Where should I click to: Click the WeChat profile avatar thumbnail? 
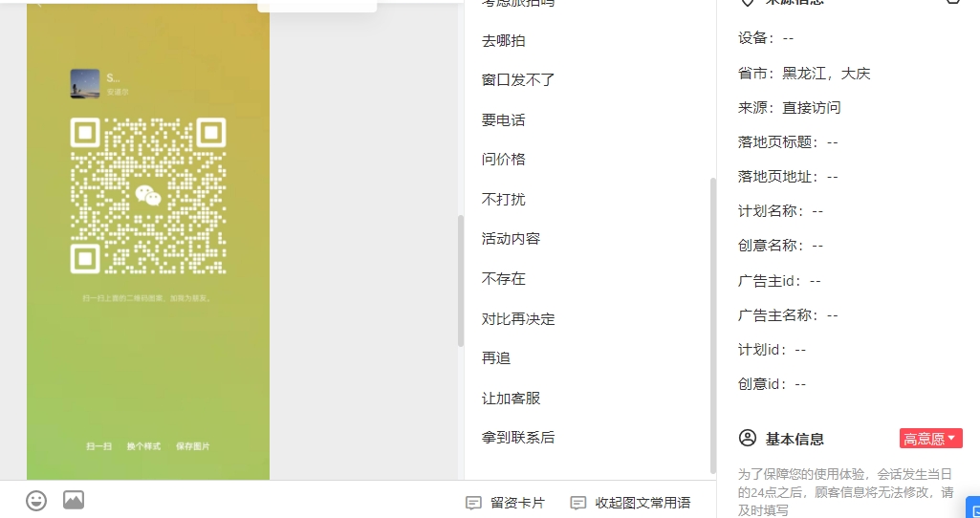tap(85, 84)
